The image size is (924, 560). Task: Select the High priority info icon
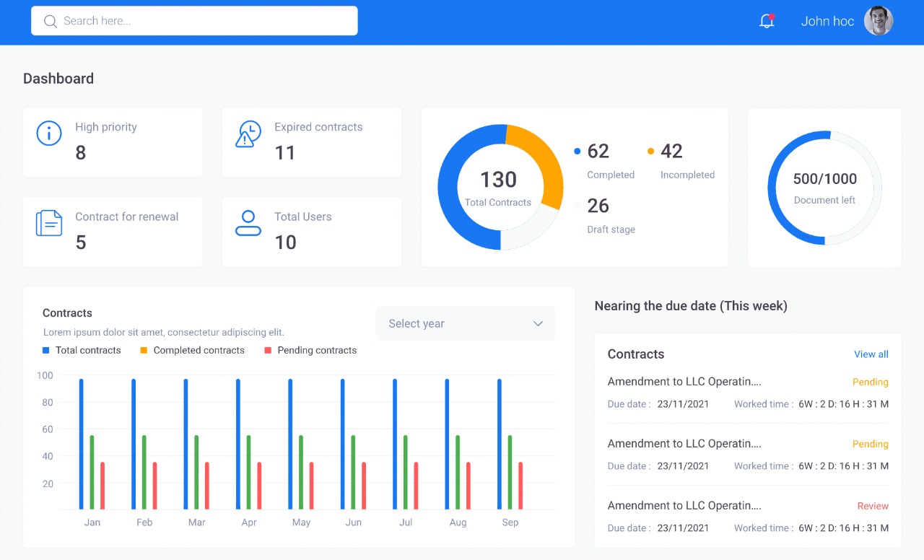pyautogui.click(x=48, y=134)
